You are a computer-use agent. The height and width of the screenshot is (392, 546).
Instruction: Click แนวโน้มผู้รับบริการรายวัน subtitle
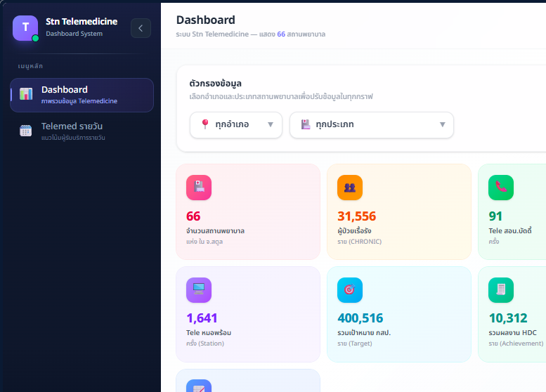[73, 138]
